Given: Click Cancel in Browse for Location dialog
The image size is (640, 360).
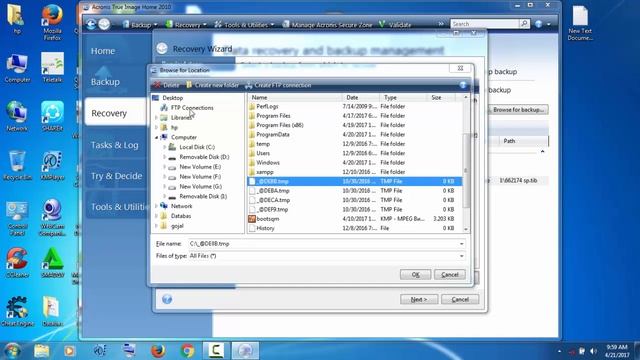Looking at the screenshot, I should pos(449,275).
